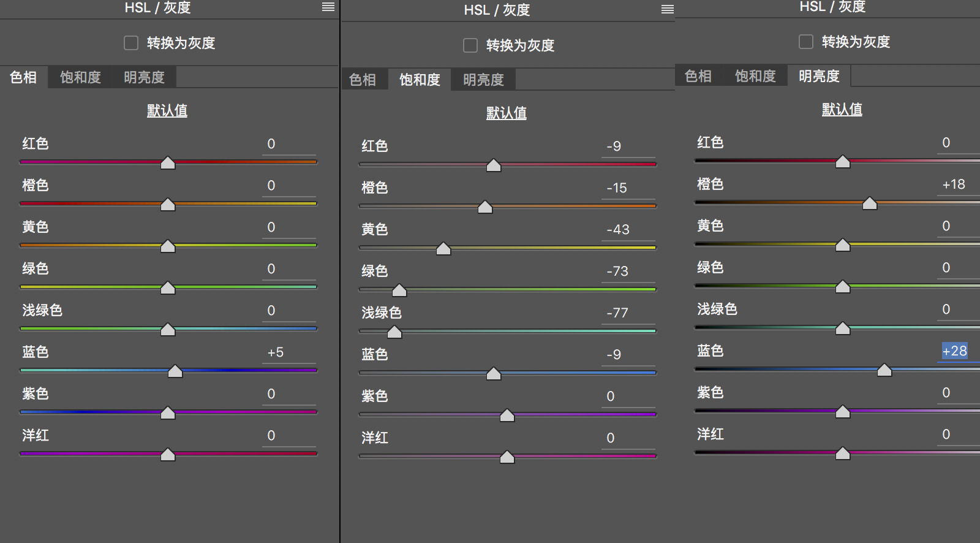Click the 黄色 saturation slider handle at -43
The image size is (980, 543).
tap(443, 249)
